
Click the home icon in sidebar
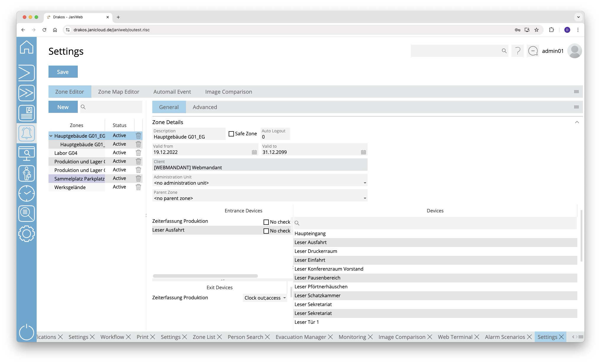27,47
